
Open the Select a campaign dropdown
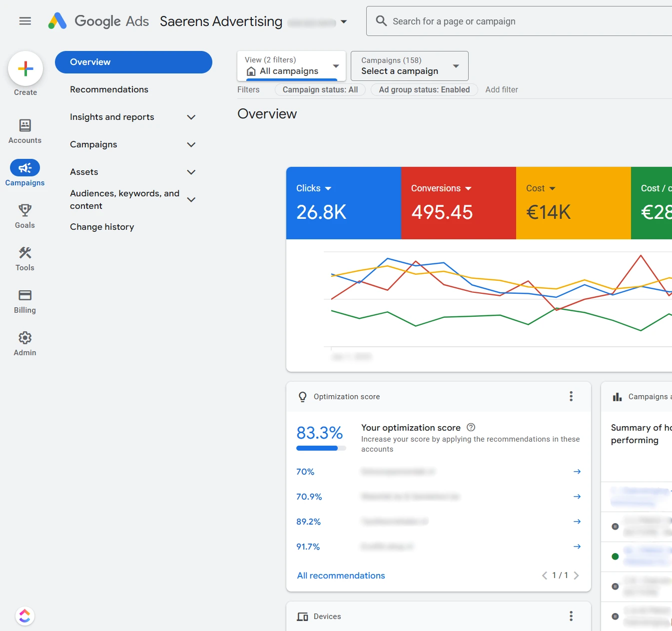pyautogui.click(x=410, y=65)
